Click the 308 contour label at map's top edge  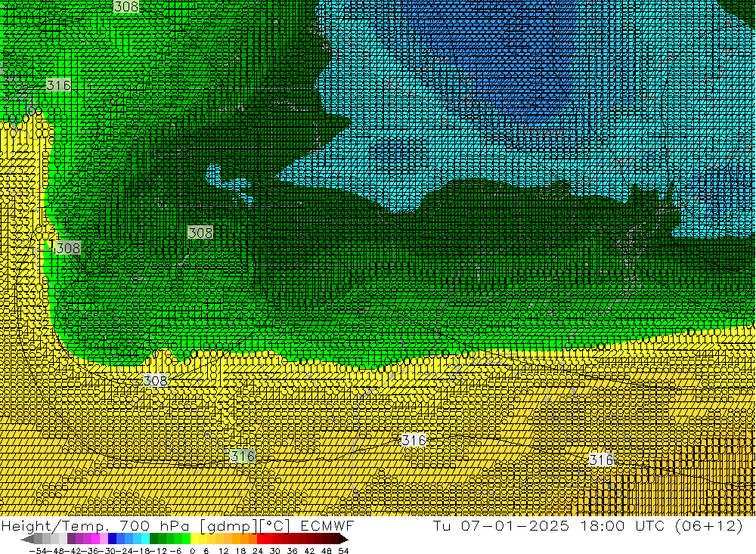(x=126, y=6)
